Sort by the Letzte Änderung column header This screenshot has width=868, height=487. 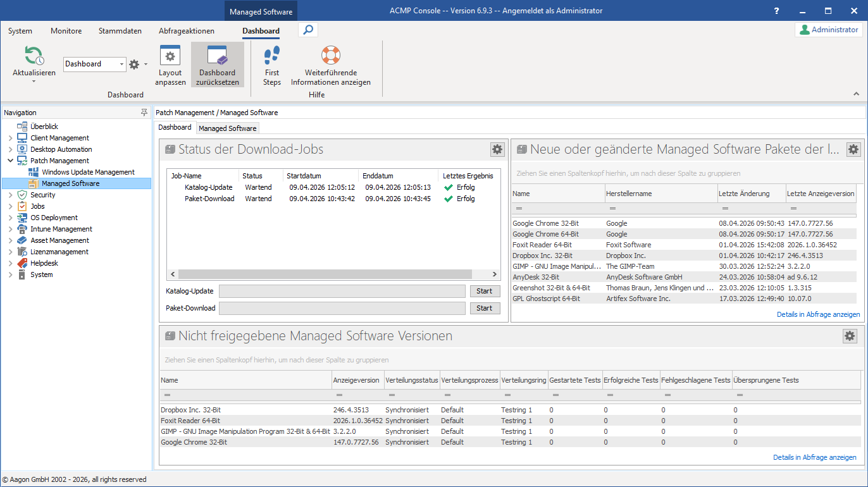752,194
